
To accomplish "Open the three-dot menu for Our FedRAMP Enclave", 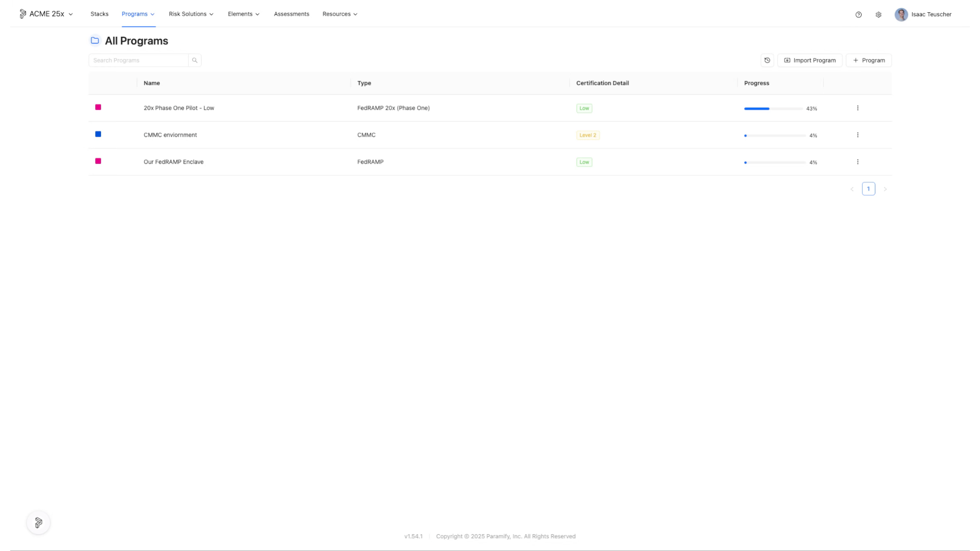I will point(857,162).
